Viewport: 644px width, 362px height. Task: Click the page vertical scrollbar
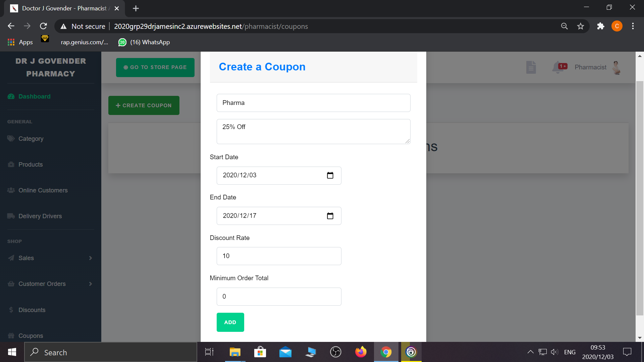click(640, 198)
